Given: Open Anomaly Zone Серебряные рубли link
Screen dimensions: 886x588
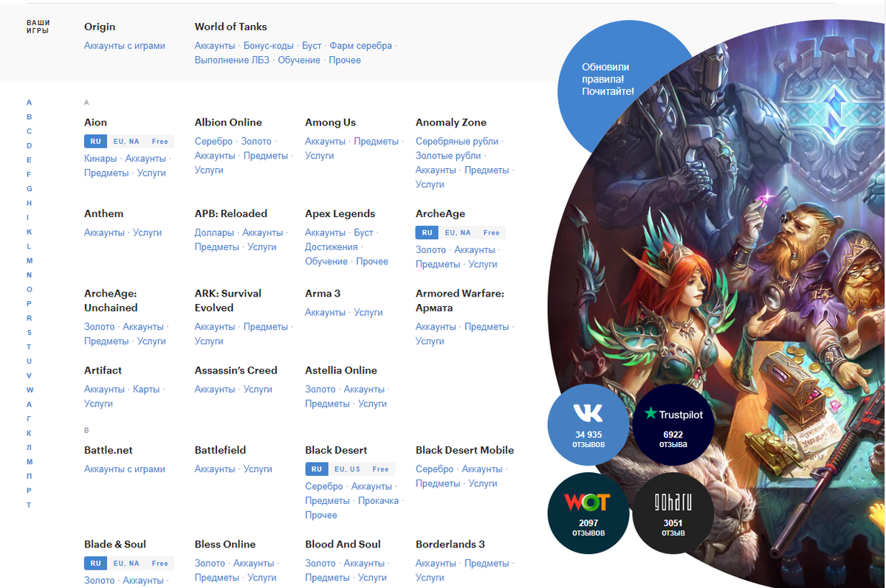Looking at the screenshot, I should click(x=457, y=142).
